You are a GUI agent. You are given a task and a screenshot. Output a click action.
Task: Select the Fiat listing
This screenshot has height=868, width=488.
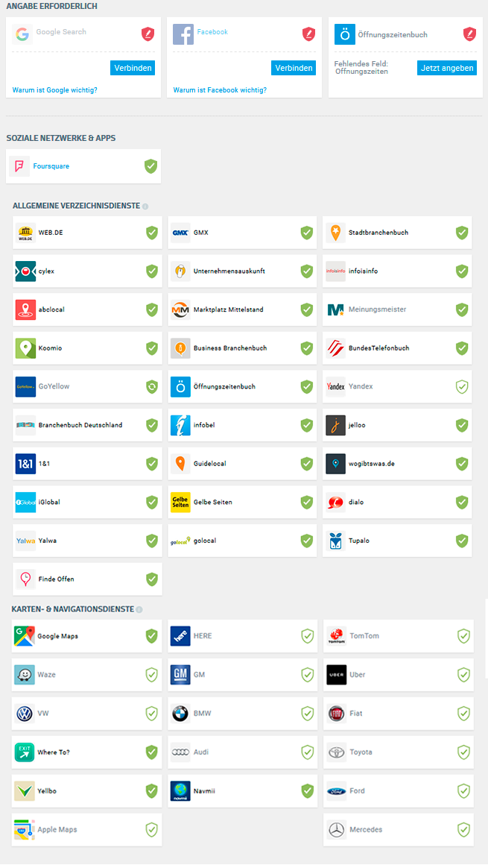(x=399, y=714)
